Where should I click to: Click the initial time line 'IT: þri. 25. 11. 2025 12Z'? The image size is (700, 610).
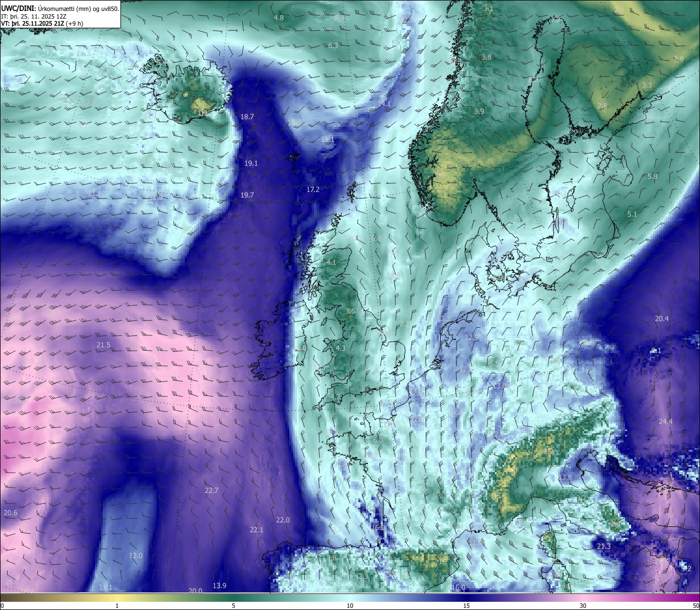coord(34,16)
